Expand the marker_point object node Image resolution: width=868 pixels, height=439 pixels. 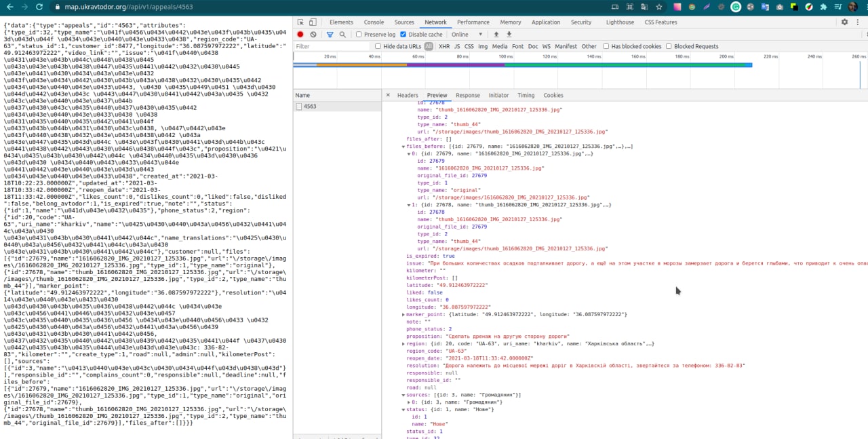404,315
